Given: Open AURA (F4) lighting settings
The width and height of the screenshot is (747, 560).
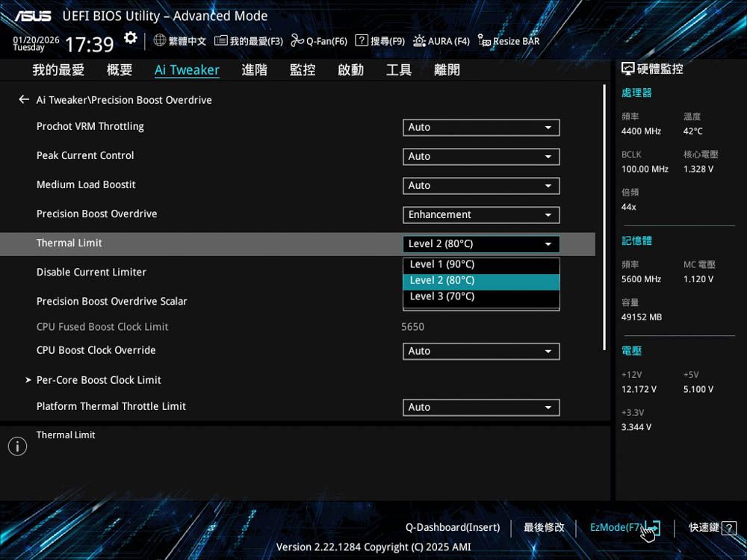Looking at the screenshot, I should (x=420, y=40).
